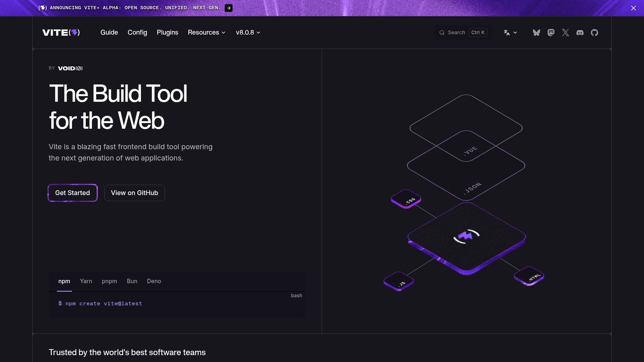The image size is (644, 362).
Task: Open the Guide navigation link
Action: [109, 33]
